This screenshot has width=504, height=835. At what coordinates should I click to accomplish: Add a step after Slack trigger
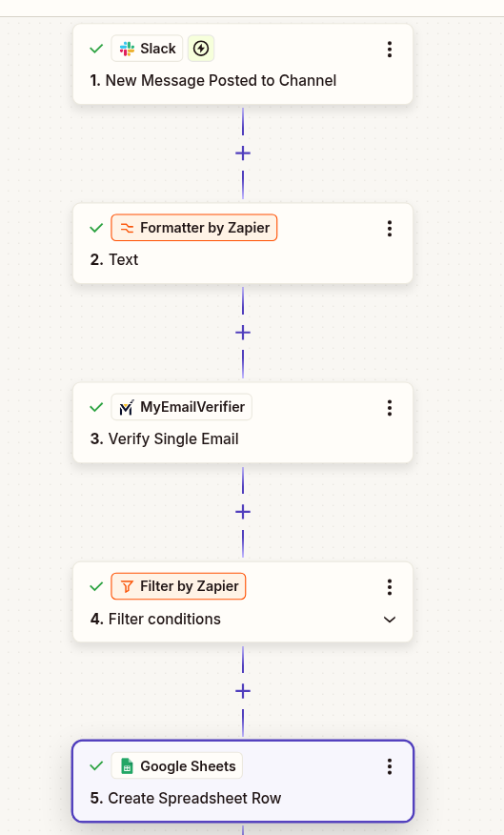pos(243,153)
